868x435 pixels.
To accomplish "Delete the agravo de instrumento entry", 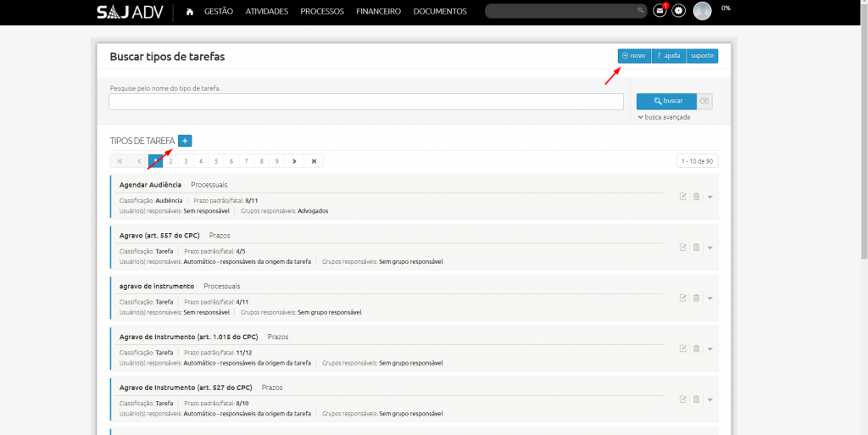I will (x=696, y=298).
